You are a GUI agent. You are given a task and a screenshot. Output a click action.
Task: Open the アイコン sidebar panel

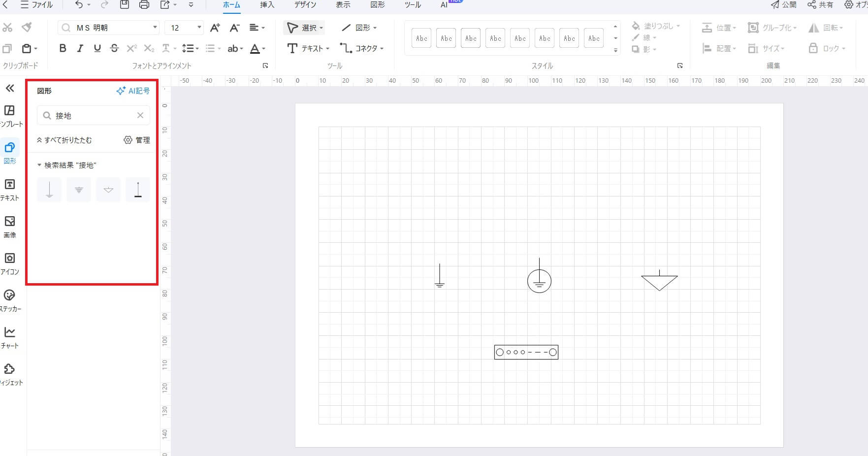pyautogui.click(x=10, y=264)
